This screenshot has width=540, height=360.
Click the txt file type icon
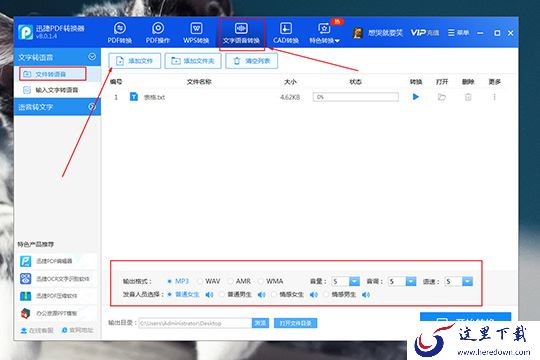tap(134, 97)
